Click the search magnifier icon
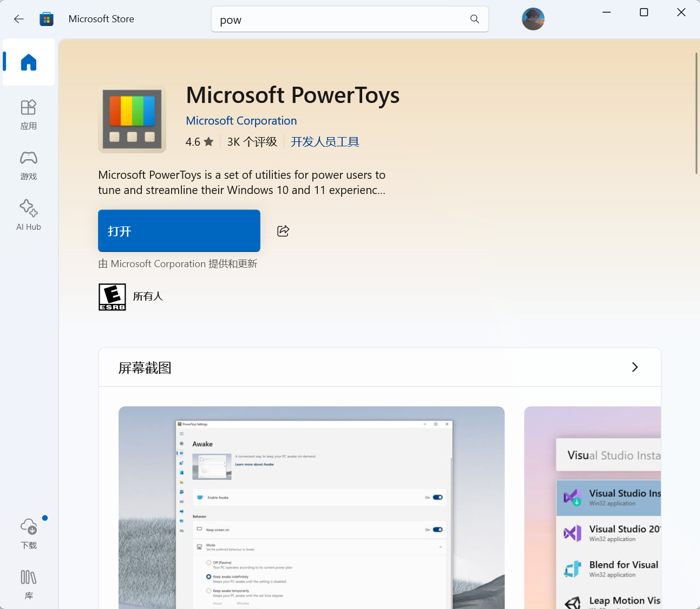Screen dimensions: 700x609 475,19
